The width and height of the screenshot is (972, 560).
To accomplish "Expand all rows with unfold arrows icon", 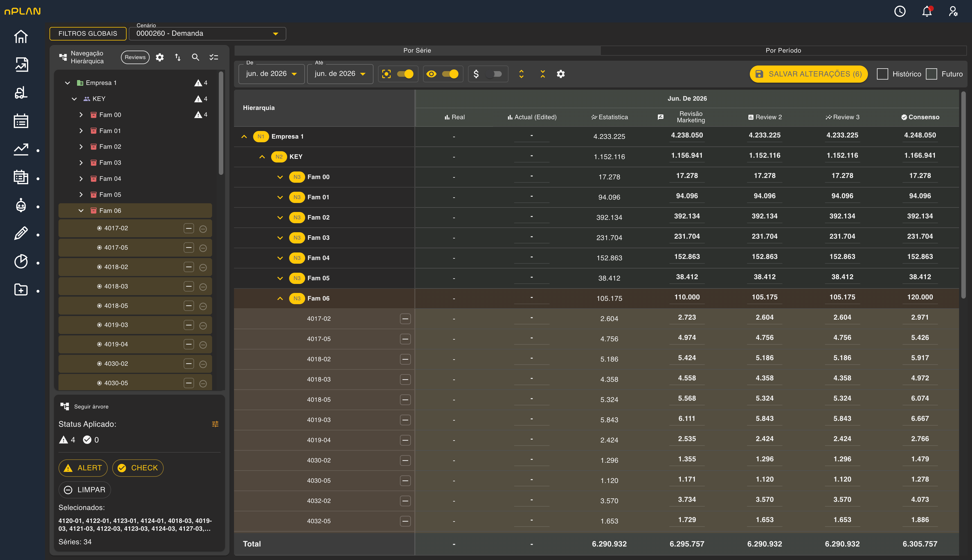I will [521, 74].
